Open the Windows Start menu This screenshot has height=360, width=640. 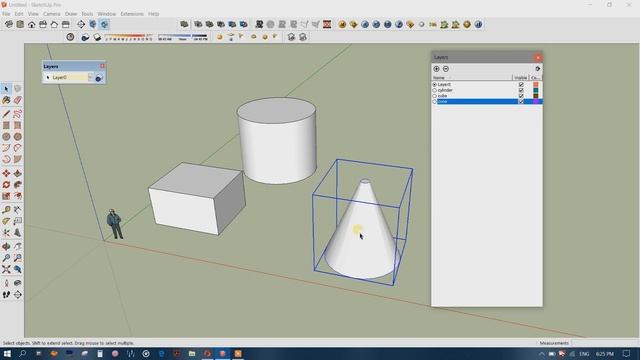(x=7, y=353)
